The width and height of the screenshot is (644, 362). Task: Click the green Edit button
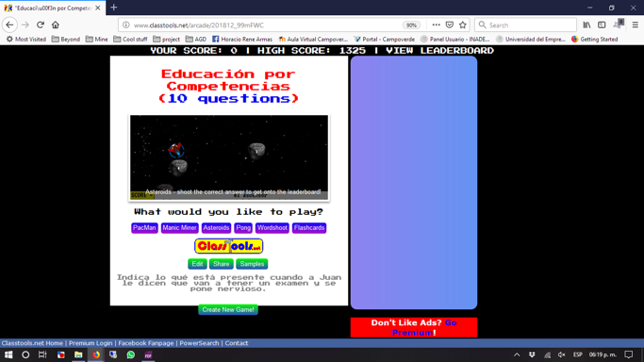click(x=197, y=264)
